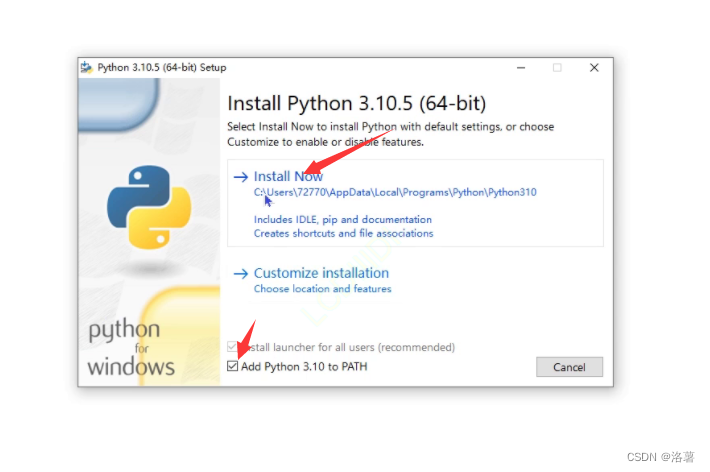
Task: Toggle the Add Python 3.10 to PATH checkbox
Action: (232, 366)
